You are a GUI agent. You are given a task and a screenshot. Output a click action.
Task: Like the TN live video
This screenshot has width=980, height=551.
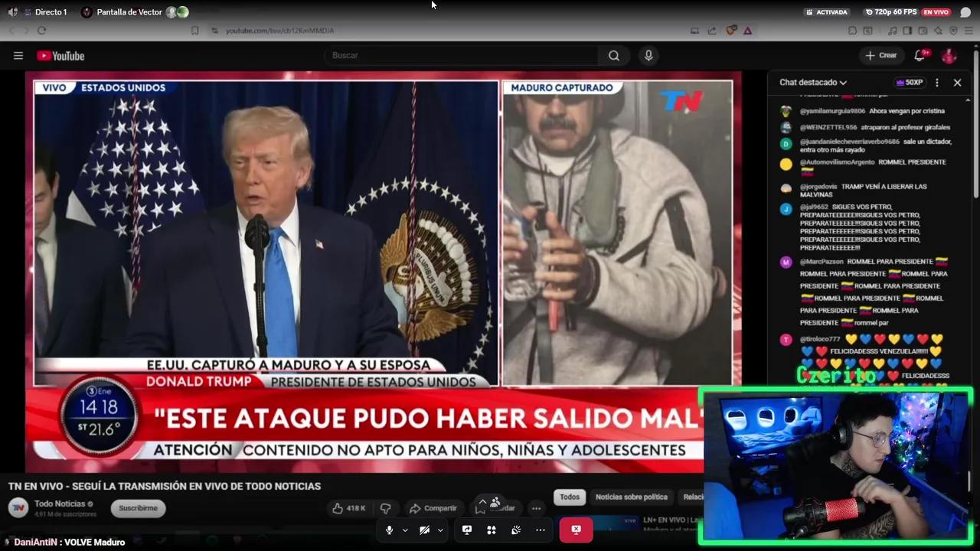coord(348,508)
